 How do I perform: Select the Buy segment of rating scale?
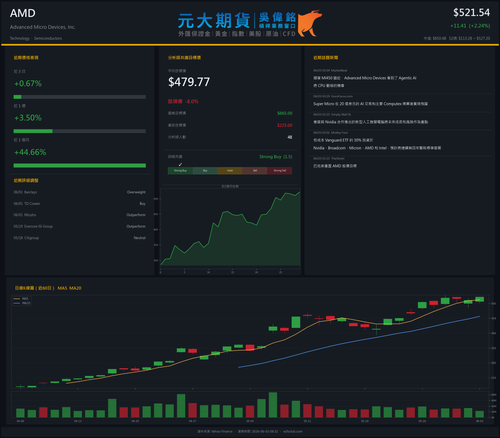click(x=205, y=171)
